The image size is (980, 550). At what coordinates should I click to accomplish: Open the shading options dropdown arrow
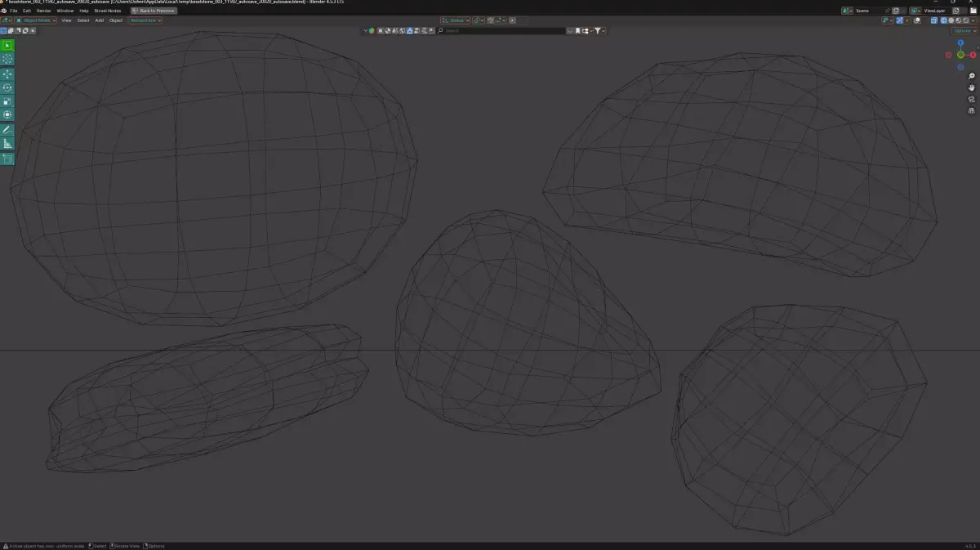click(973, 20)
